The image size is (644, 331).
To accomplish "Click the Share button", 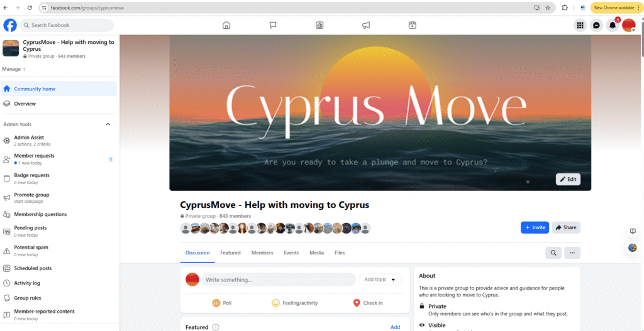I will coord(566,227).
